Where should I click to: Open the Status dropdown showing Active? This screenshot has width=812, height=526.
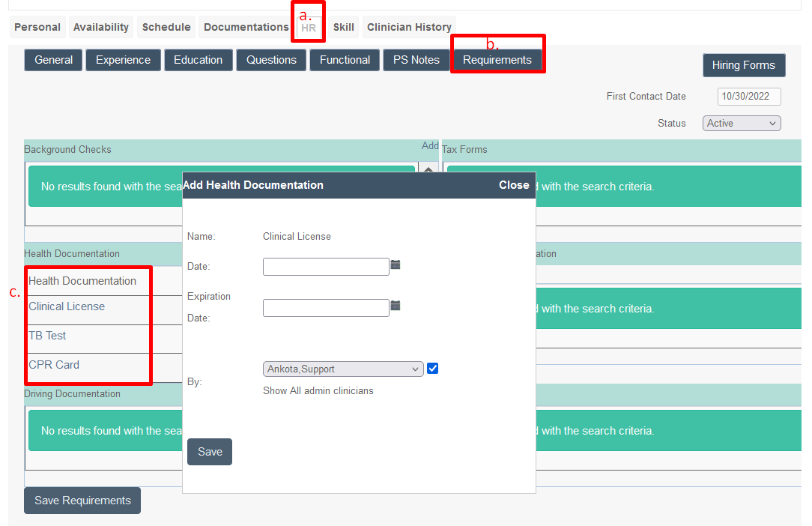click(742, 124)
